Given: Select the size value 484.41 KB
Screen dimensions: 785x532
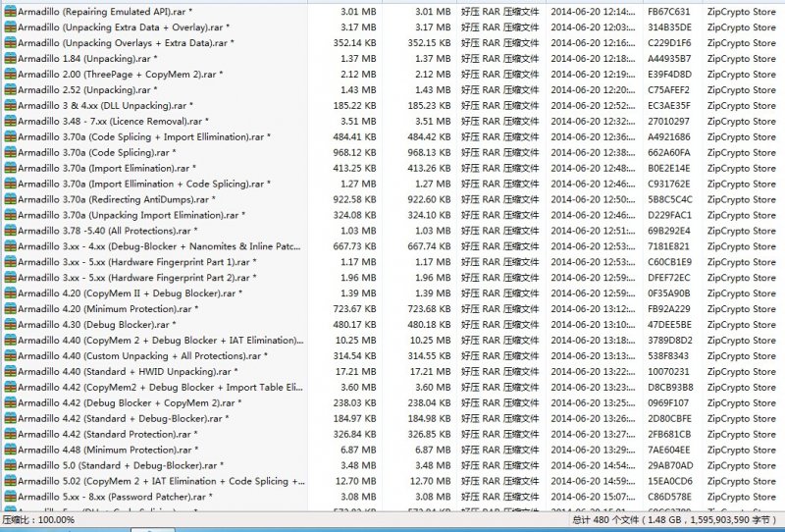Looking at the screenshot, I should 354,136.
